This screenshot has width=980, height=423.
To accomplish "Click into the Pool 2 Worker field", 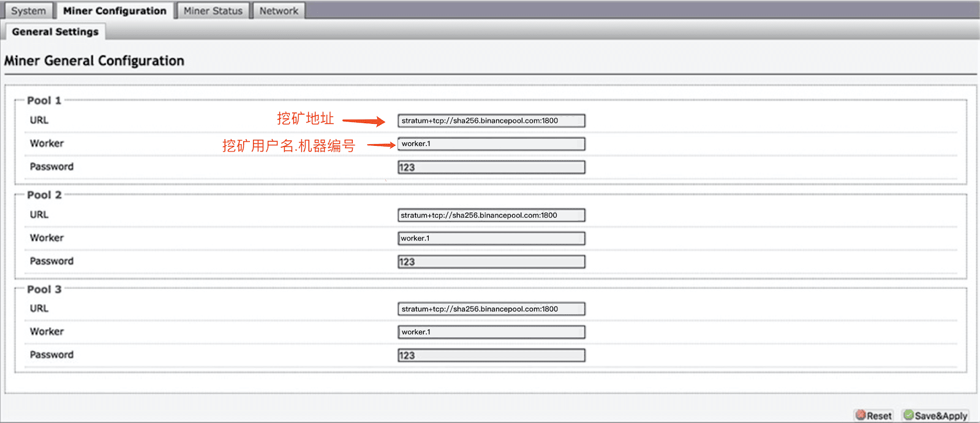I will 491,238.
